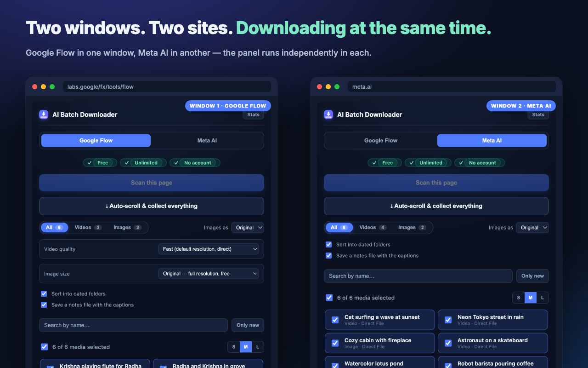This screenshot has height=368, width=588.
Task: Click Unlimited badge in Google Flow window
Action: coord(143,163)
